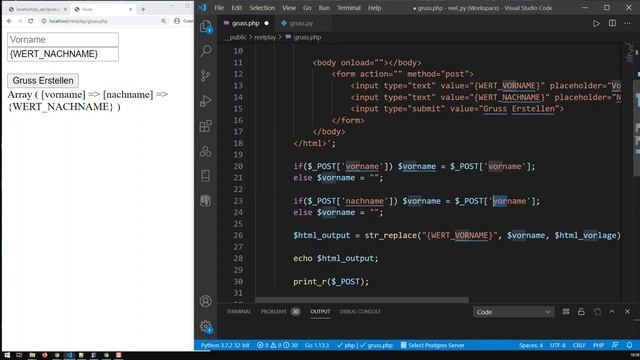Open the File menu
Viewport: 640px width, 360px height.
pos(219,8)
